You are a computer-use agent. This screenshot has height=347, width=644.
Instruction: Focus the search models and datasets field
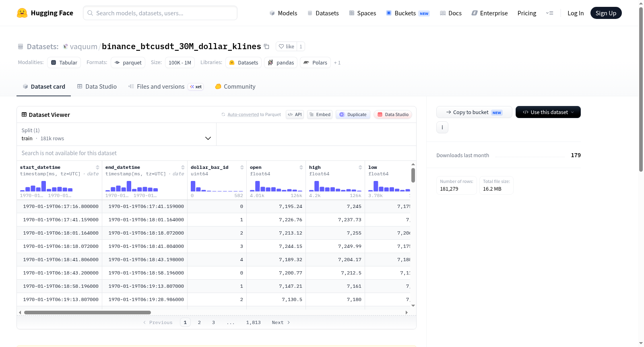[160, 13]
